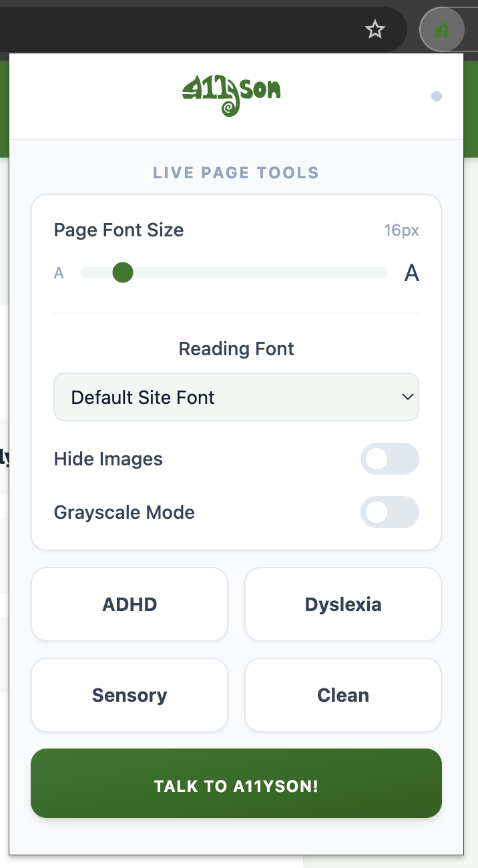Apply the Clean profile button
478x868 pixels.
pos(343,695)
